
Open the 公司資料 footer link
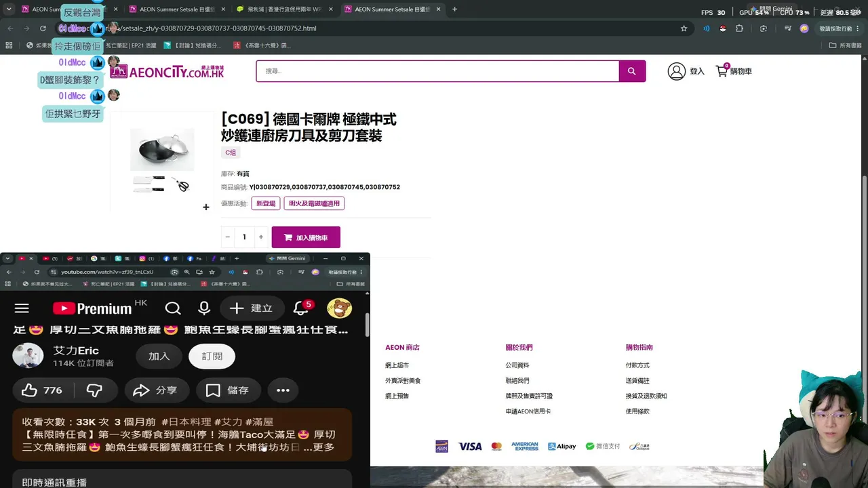[x=517, y=365]
